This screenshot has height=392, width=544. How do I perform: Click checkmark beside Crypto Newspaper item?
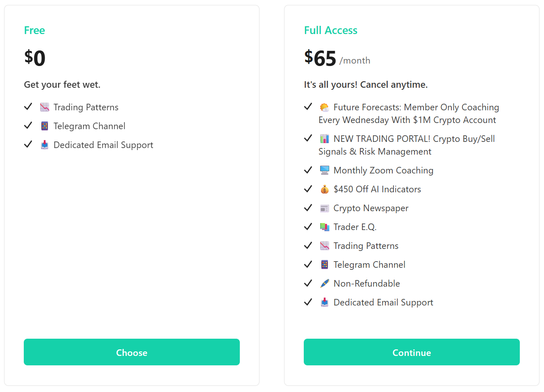pyautogui.click(x=308, y=208)
